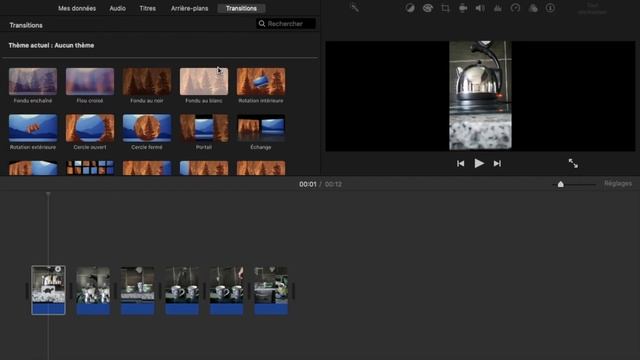The width and height of the screenshot is (640, 360).
Task: Open the Titres tab
Action: click(x=147, y=8)
